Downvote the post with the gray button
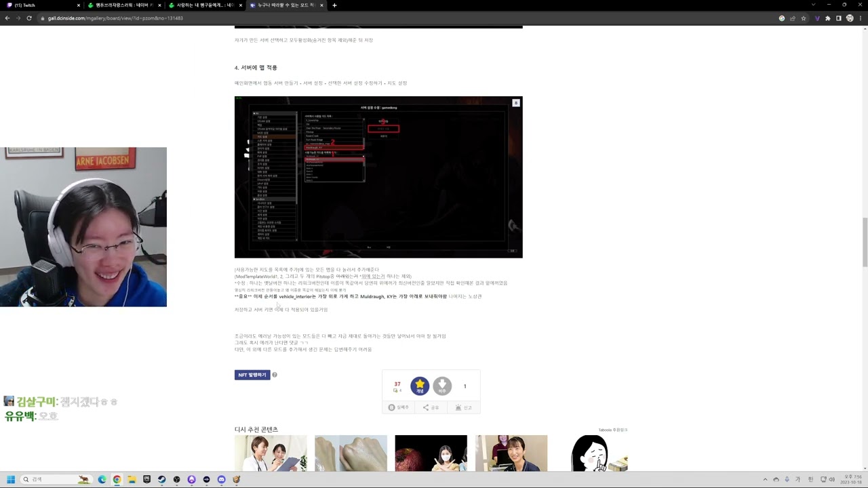 (x=442, y=386)
